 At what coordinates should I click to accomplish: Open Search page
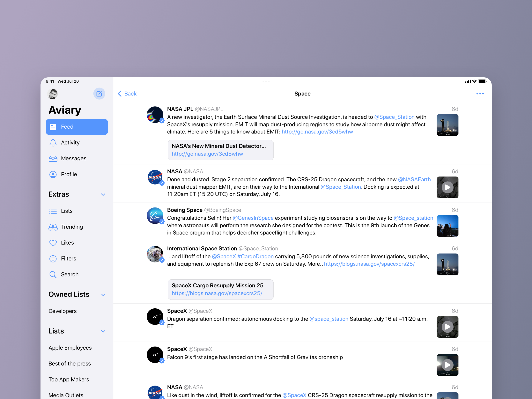77,275
